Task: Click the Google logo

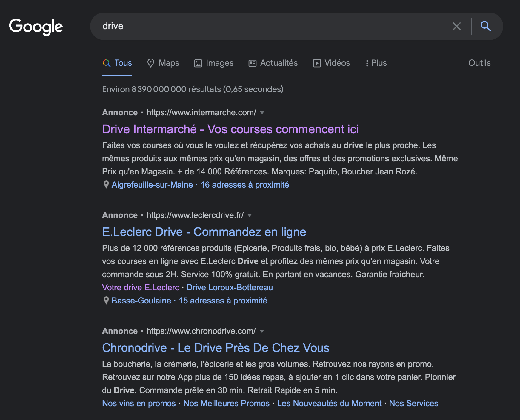Action: click(x=36, y=27)
